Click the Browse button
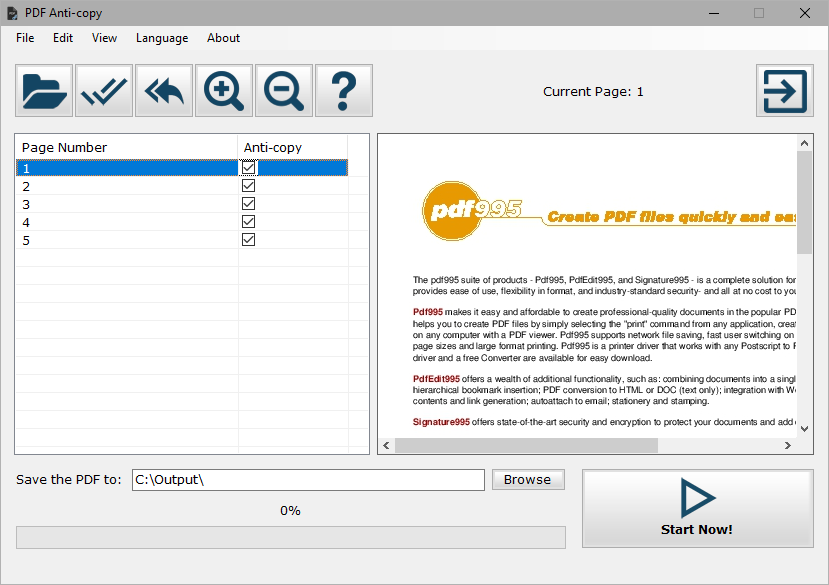The width and height of the screenshot is (829, 585). [528, 479]
